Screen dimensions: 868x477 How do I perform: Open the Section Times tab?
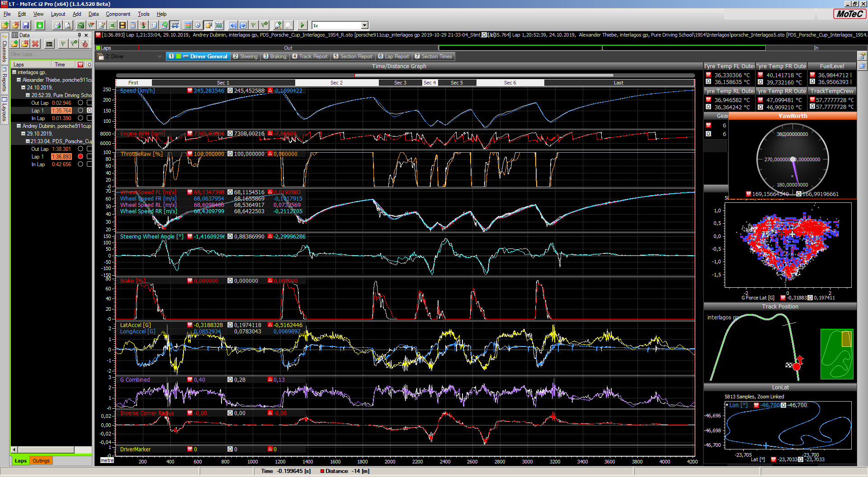[x=434, y=56]
